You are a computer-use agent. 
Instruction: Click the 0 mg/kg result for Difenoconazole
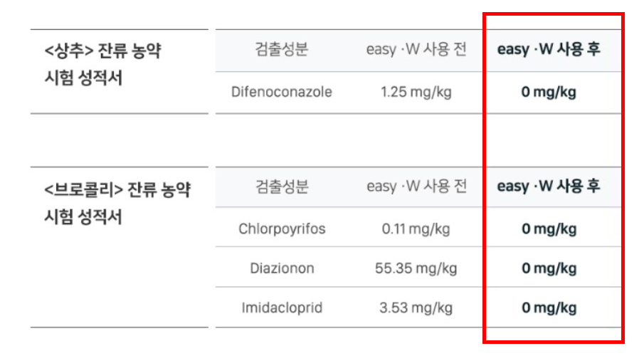[x=549, y=92]
